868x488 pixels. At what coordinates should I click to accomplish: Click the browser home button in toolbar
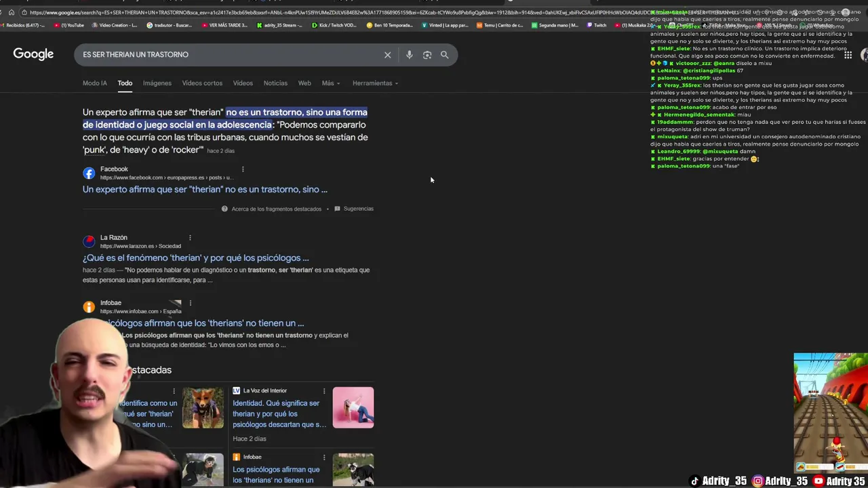click(11, 12)
